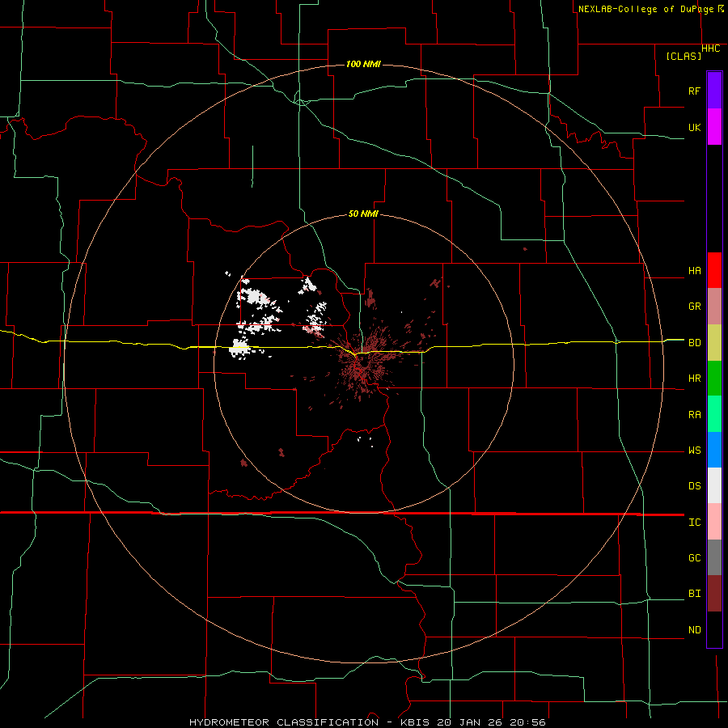Pick the HR green legend swatch
Viewport: 728px width, 728px height.
[714, 379]
